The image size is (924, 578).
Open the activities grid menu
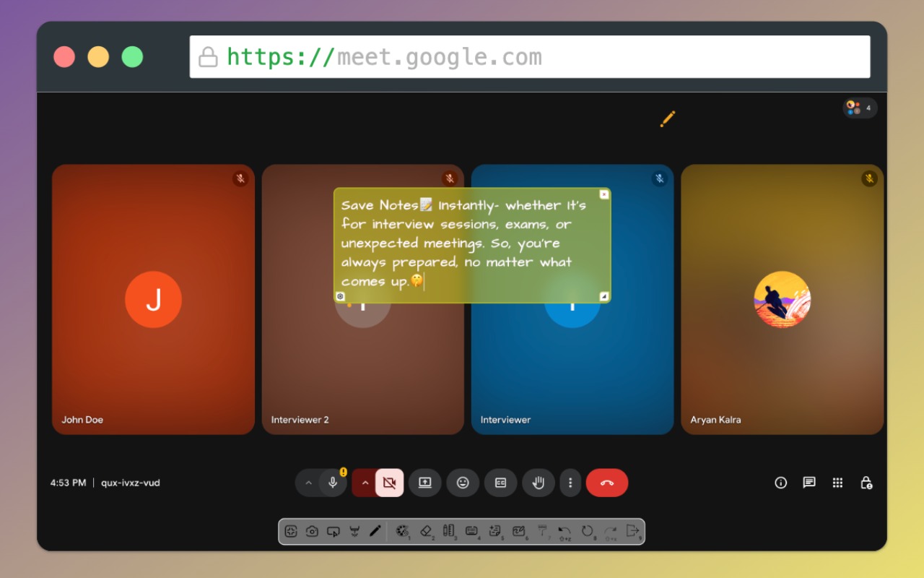point(837,483)
